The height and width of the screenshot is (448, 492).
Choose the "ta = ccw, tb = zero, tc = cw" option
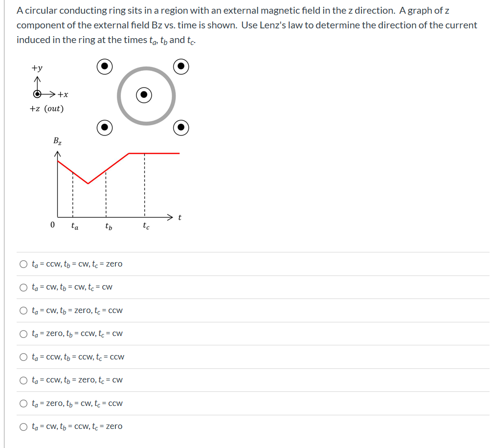[x=23, y=380]
